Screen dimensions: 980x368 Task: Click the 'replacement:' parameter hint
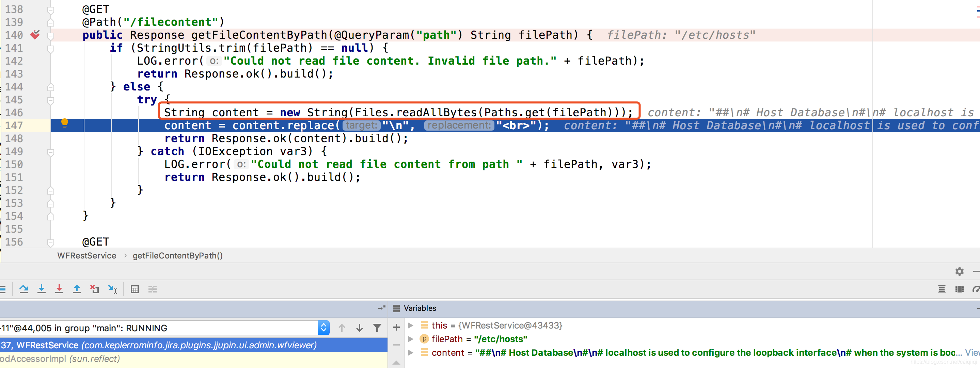pos(459,125)
